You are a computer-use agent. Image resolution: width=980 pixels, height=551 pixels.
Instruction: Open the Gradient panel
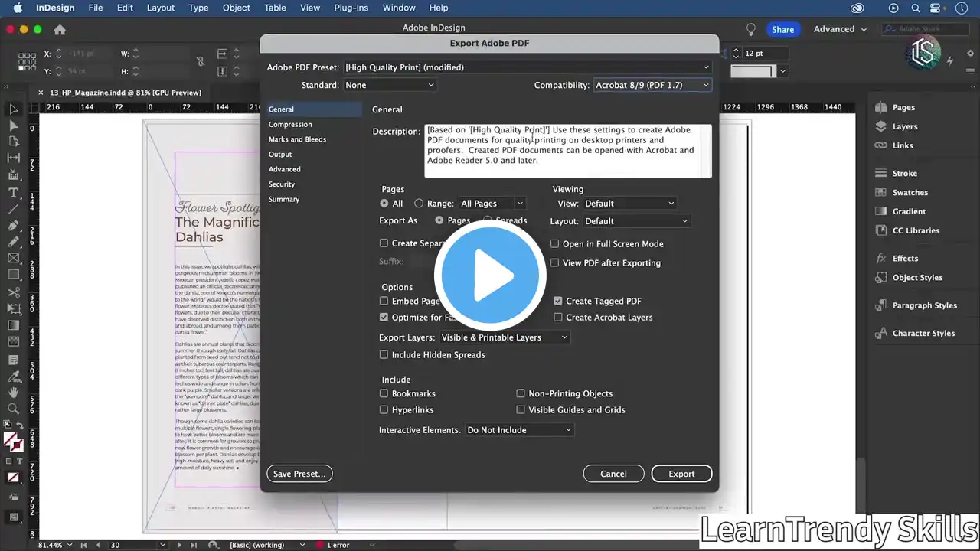pos(900,211)
